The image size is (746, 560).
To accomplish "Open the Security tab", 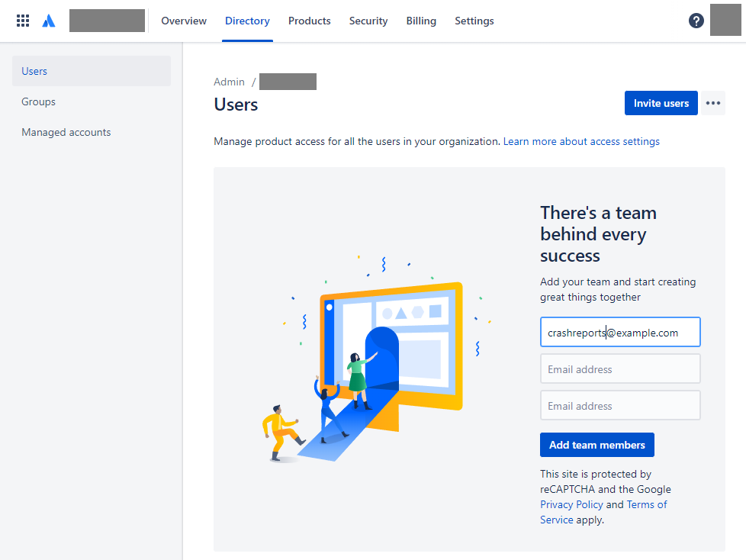I will [x=368, y=21].
